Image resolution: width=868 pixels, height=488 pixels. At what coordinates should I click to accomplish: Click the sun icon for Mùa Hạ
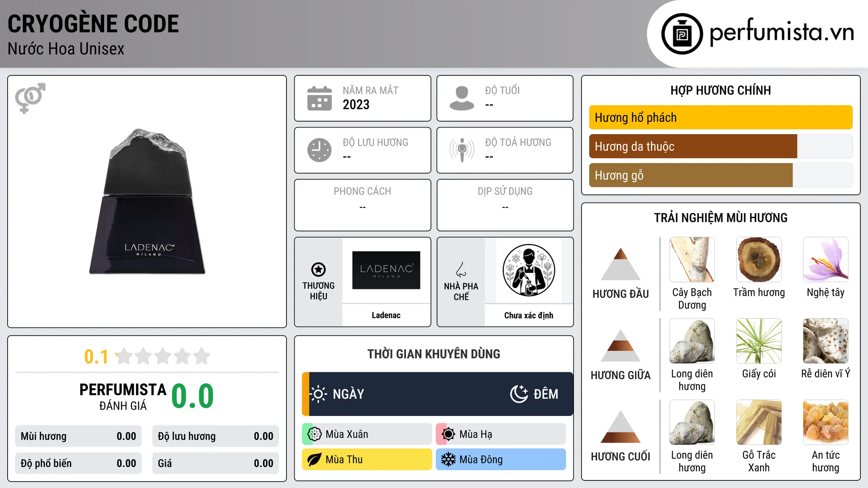[448, 434]
